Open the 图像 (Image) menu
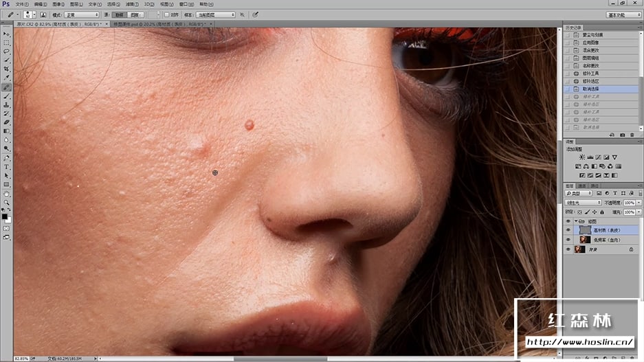This screenshot has width=644, height=362. tap(58, 4)
